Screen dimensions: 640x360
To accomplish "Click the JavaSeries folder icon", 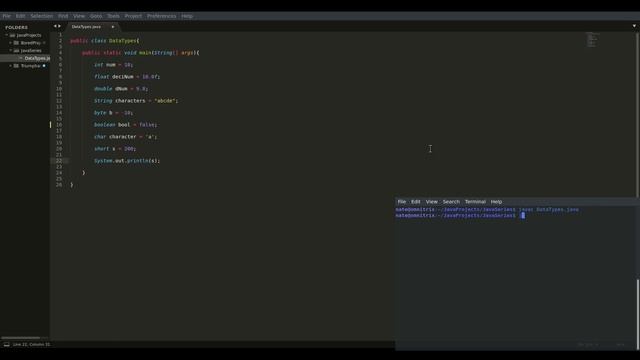I will (16, 50).
